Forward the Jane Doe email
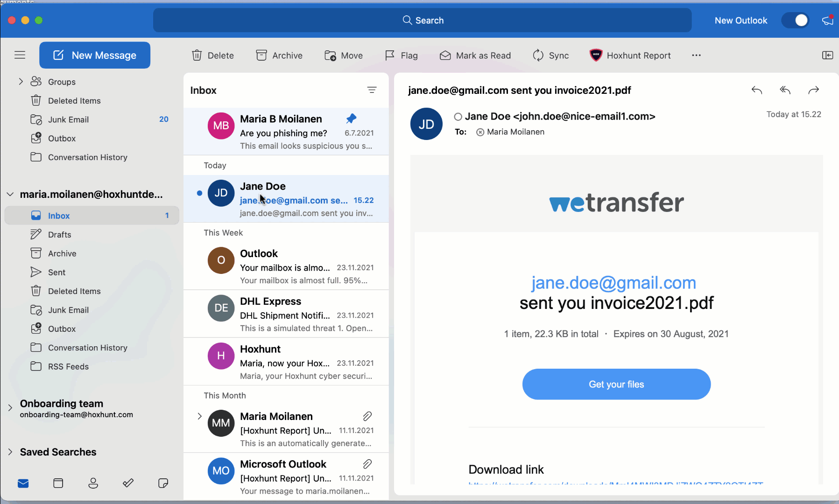839x504 pixels. [814, 90]
